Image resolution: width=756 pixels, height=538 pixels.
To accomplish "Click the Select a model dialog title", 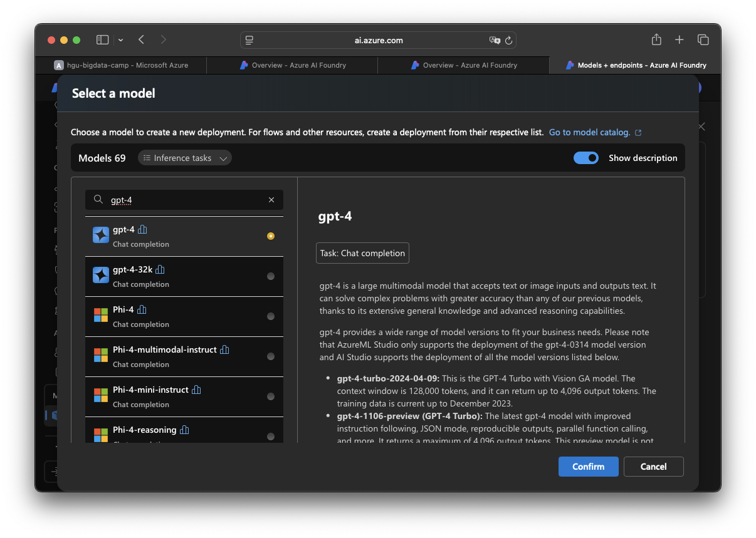I will (x=113, y=93).
